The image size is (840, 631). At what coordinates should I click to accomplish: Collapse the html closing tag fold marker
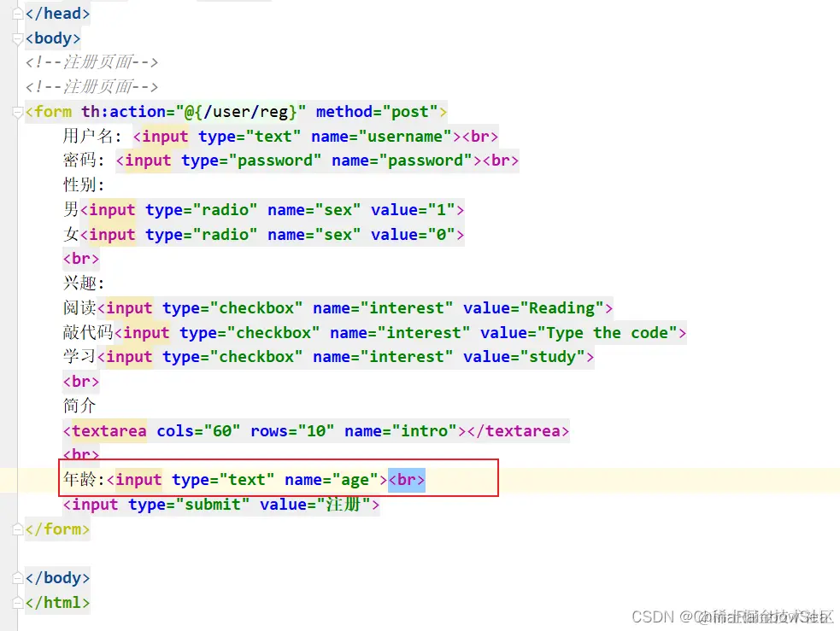[x=18, y=603]
